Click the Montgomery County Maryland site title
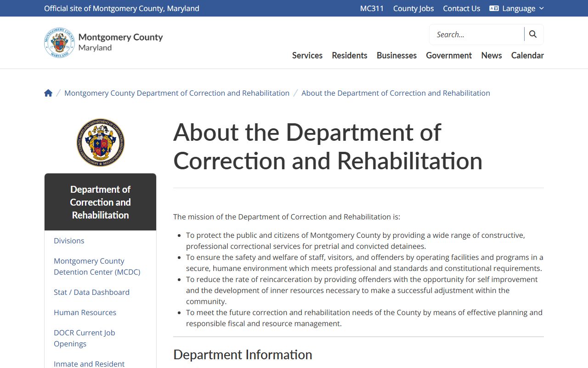Image resolution: width=588 pixels, height=368 pixels. tap(120, 42)
